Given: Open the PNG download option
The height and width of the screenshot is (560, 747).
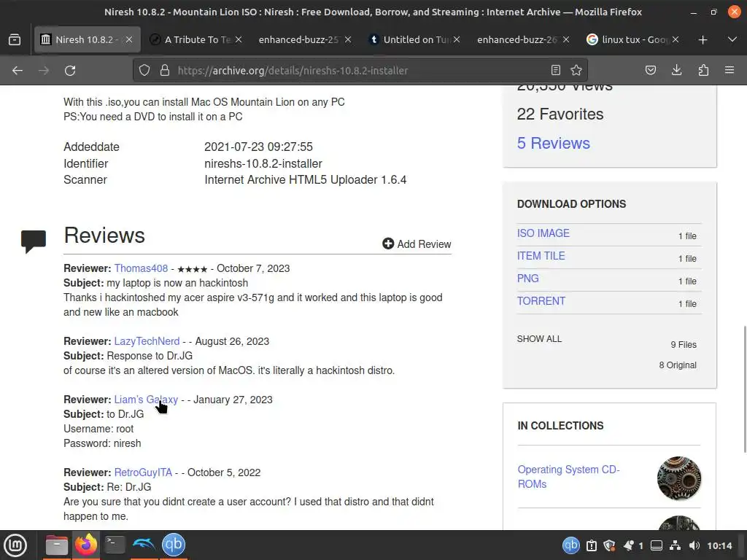Looking at the screenshot, I should (x=528, y=279).
